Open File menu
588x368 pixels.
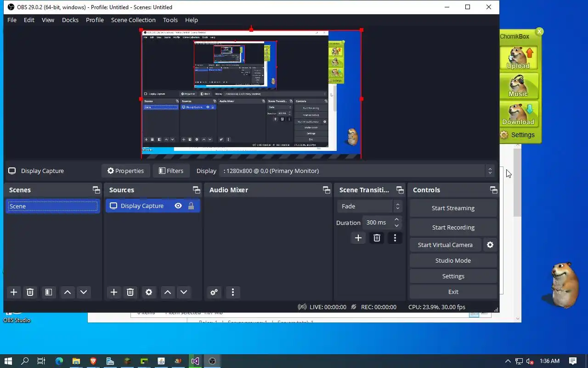coord(12,20)
